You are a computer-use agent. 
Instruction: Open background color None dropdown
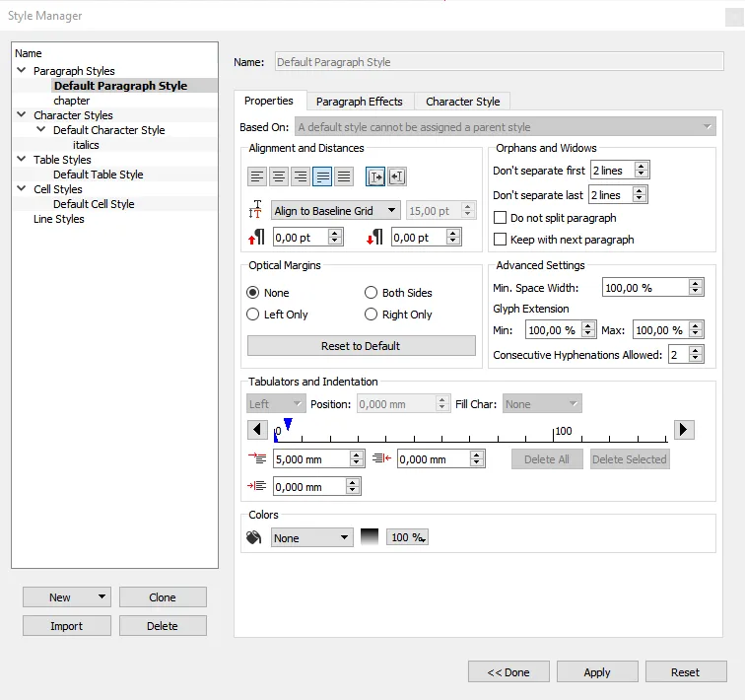[312, 538]
